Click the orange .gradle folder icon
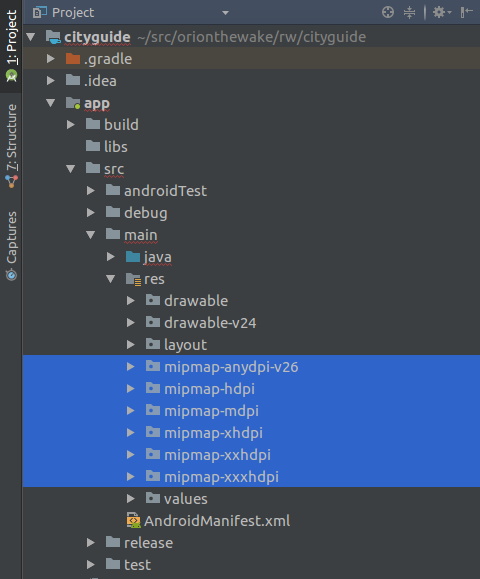480x579 pixels. coord(73,59)
